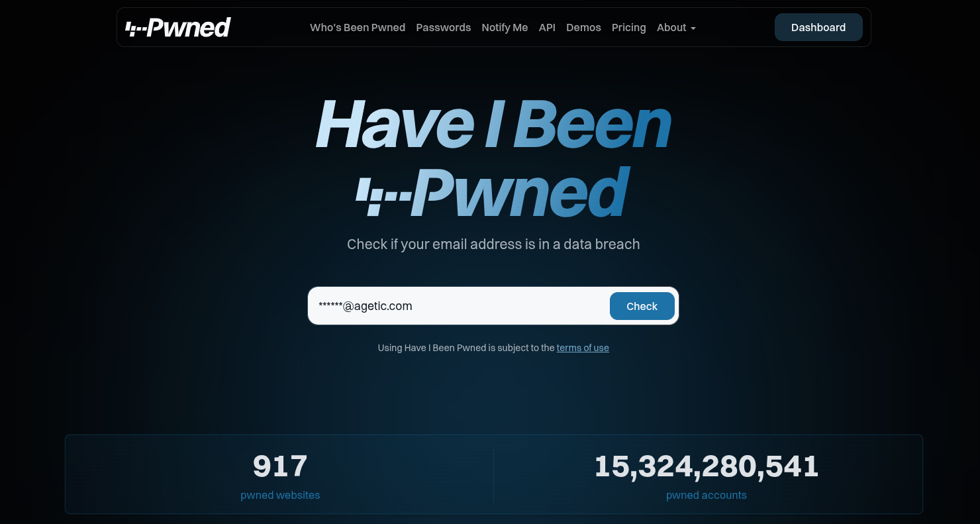Viewport: 980px width, 524px height.
Task: Click the caret arrow beside About
Action: 693,28
